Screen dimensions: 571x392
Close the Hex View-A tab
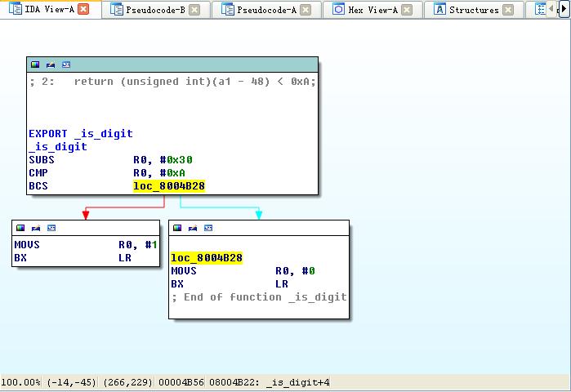(407, 10)
